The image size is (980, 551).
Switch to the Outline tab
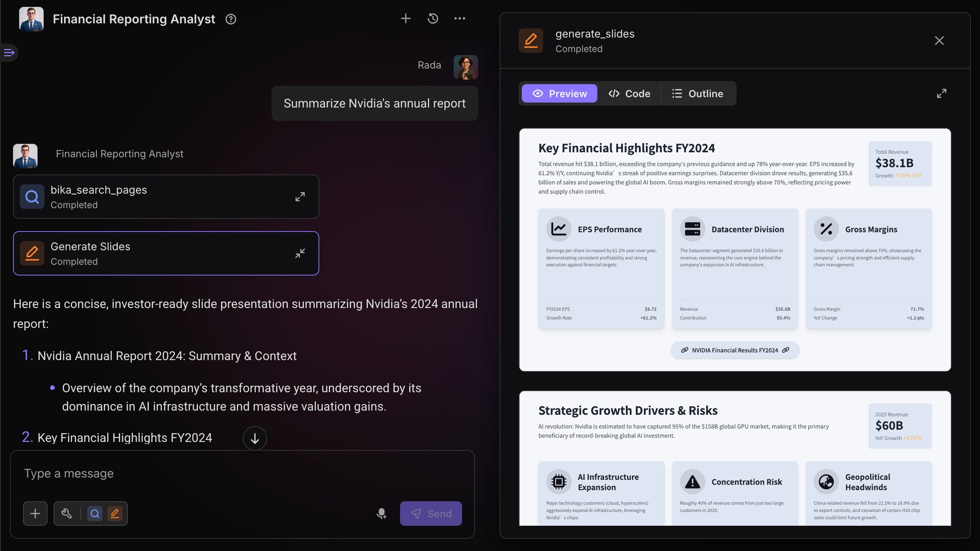click(x=698, y=93)
